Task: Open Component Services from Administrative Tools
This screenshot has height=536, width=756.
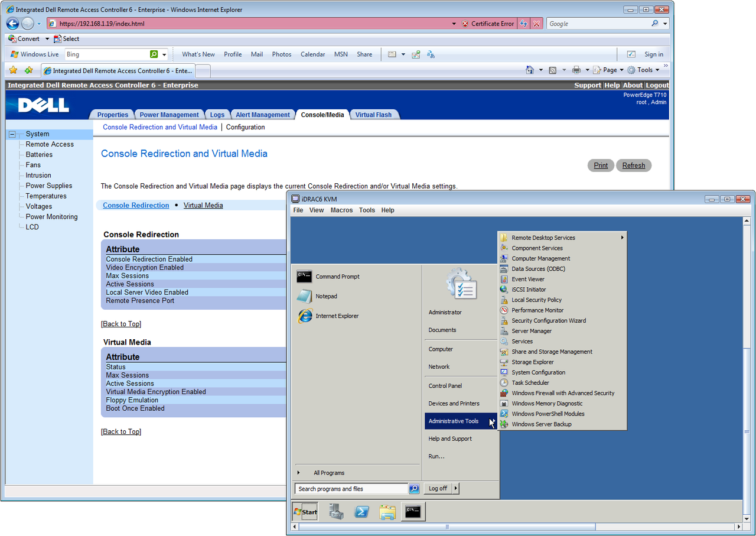Action: click(537, 248)
